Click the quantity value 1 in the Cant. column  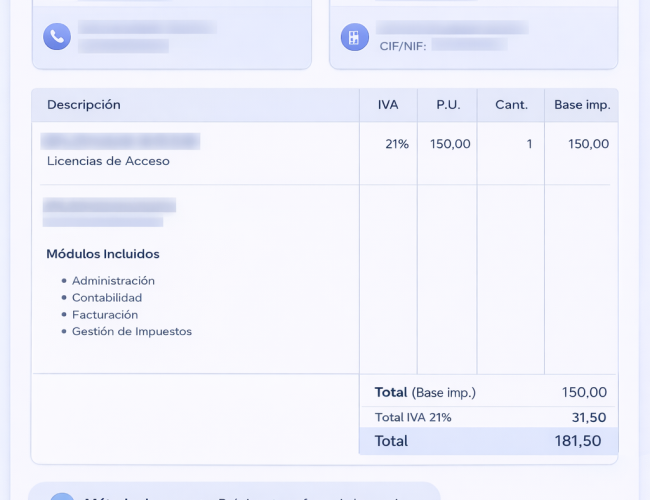[x=529, y=144]
